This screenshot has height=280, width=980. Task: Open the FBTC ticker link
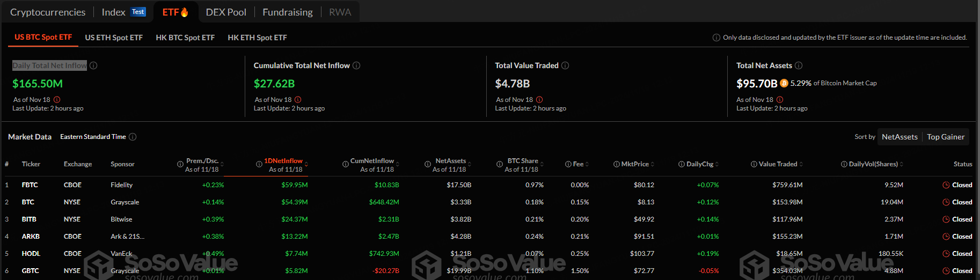[x=30, y=185]
